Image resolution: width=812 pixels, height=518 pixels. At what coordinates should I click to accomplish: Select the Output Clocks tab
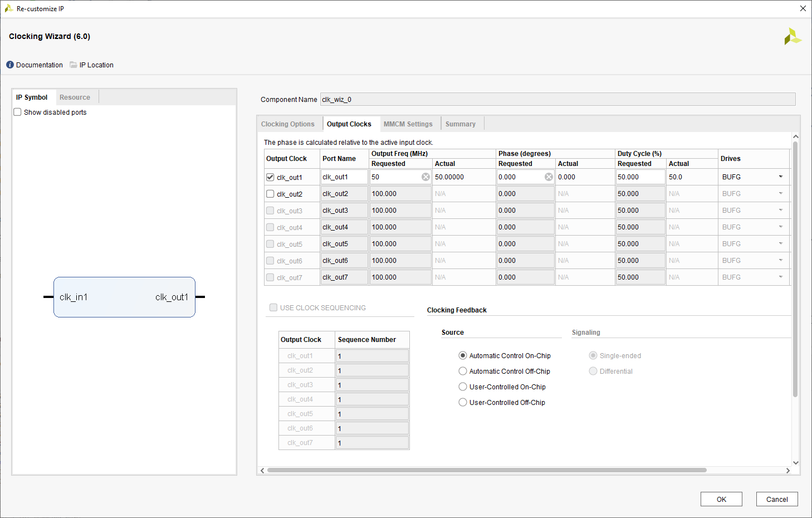[x=349, y=124]
